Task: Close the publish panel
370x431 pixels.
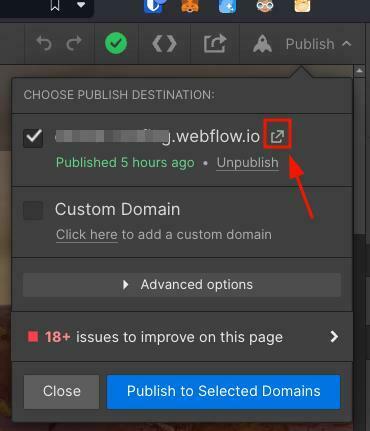Action: click(61, 391)
